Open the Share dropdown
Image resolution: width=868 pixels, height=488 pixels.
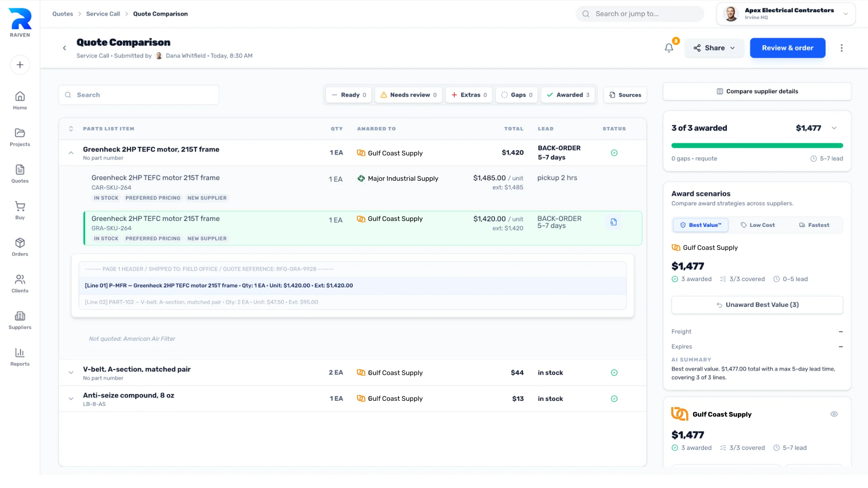(714, 48)
